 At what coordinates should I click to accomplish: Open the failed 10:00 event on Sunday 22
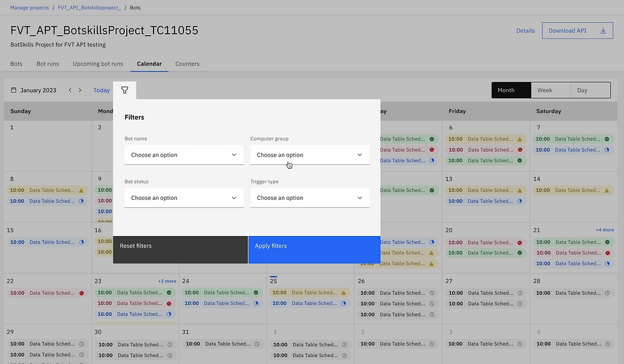pos(47,293)
